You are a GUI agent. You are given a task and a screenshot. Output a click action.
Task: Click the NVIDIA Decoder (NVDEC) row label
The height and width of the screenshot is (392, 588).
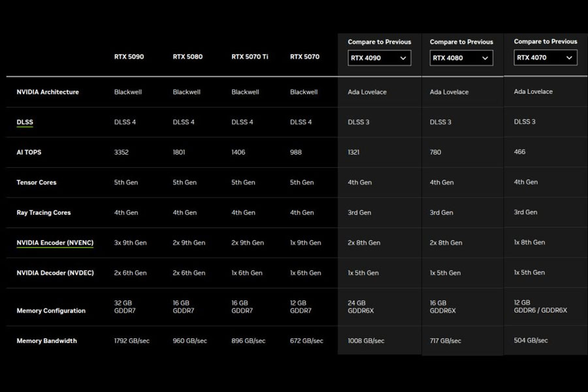(x=55, y=273)
